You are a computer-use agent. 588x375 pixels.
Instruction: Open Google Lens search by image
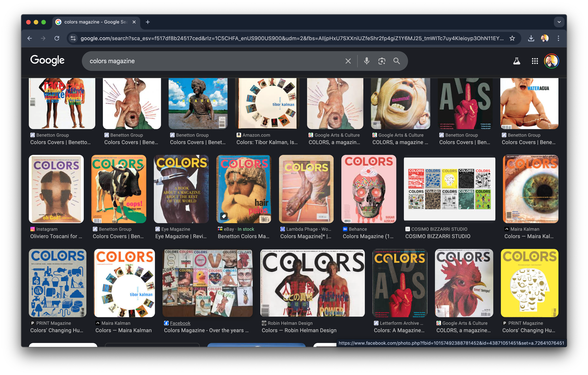(x=382, y=61)
